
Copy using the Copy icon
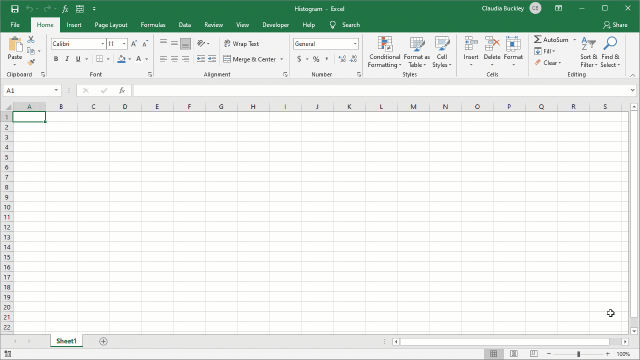[31, 51]
